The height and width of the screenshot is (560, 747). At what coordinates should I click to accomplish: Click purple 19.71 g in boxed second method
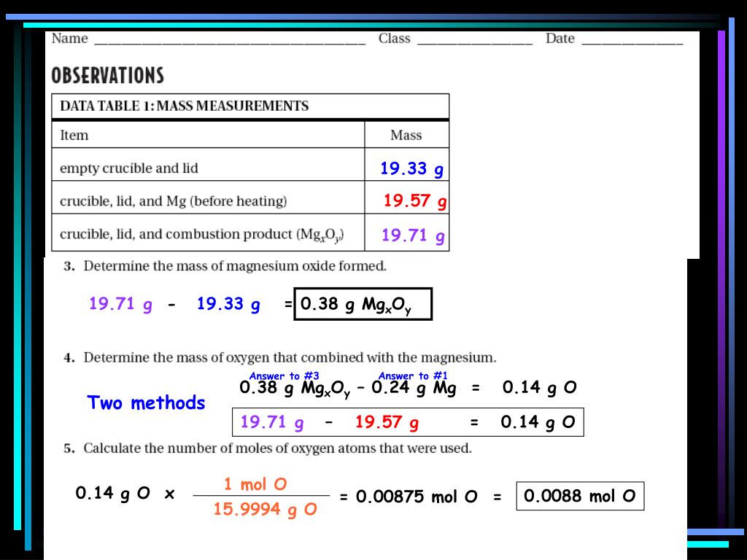point(271,422)
